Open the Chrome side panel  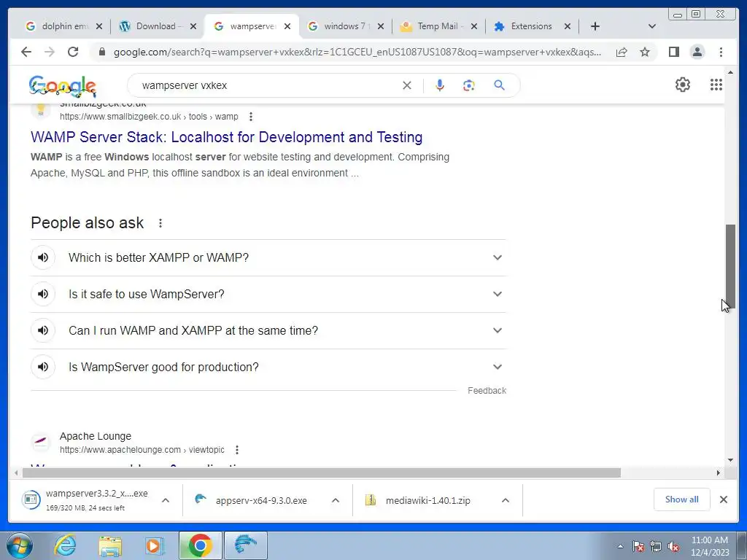point(673,52)
